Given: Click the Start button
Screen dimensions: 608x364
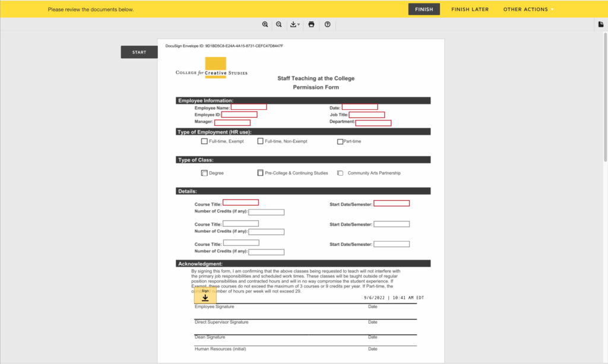Looking at the screenshot, I should [139, 52].
